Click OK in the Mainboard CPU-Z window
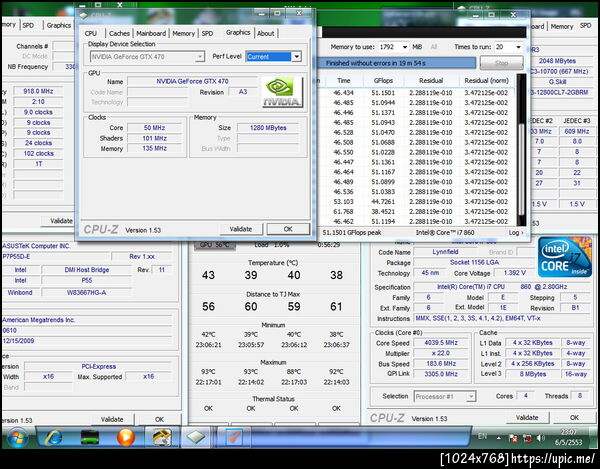This screenshot has width=600, height=469. coord(160,419)
